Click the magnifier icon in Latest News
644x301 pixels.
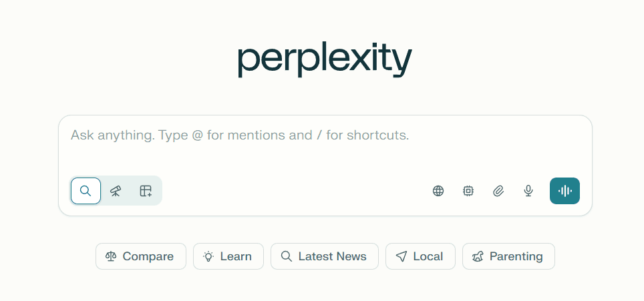click(x=287, y=256)
